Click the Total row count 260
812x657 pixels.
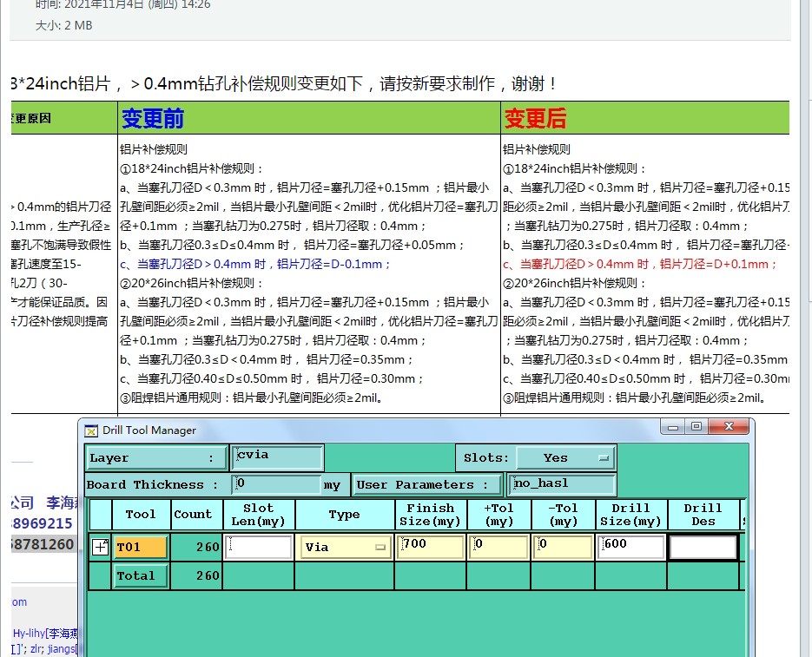coord(208,575)
